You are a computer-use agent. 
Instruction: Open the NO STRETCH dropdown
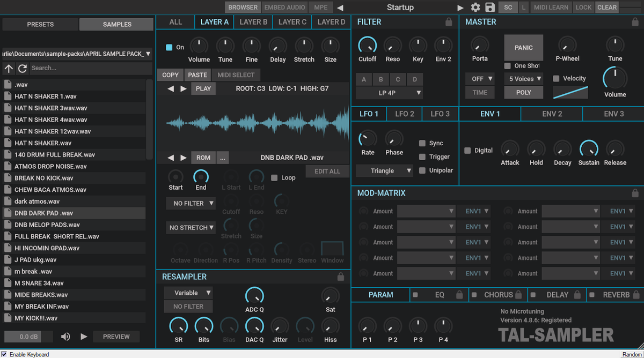191,227
